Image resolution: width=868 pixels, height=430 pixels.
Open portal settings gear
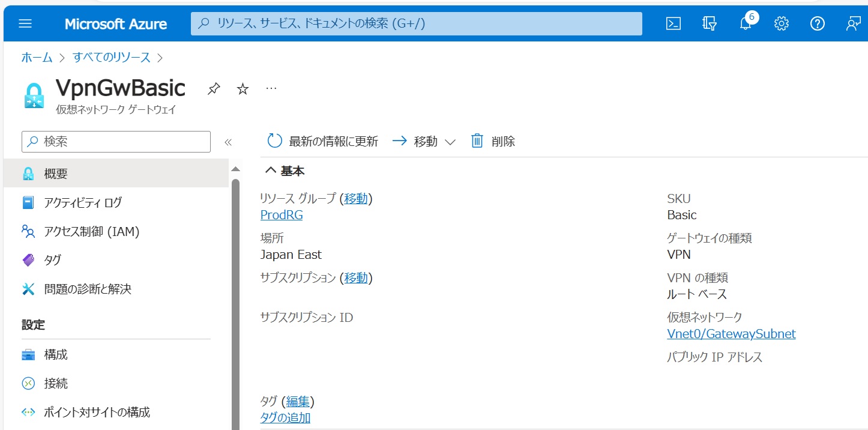(x=781, y=24)
